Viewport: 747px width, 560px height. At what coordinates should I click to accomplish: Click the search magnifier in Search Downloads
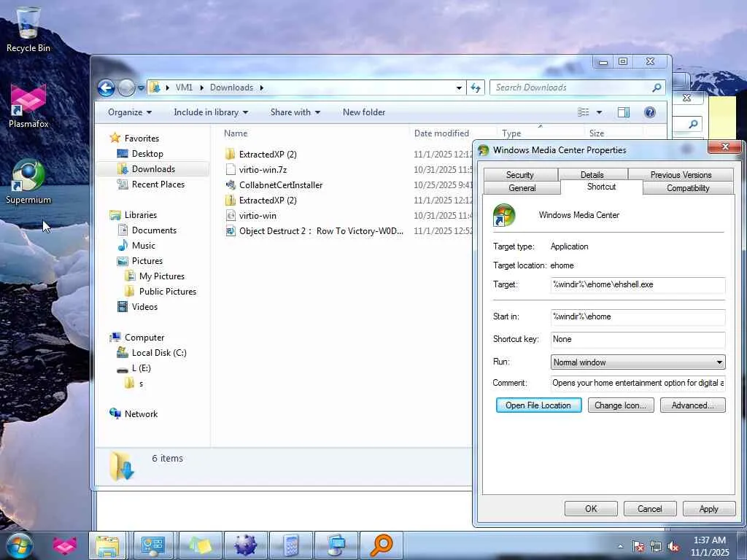tap(657, 87)
